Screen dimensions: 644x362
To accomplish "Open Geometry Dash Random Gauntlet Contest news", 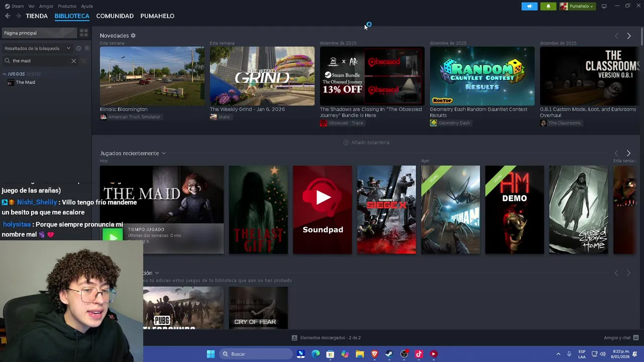I will coord(482,76).
